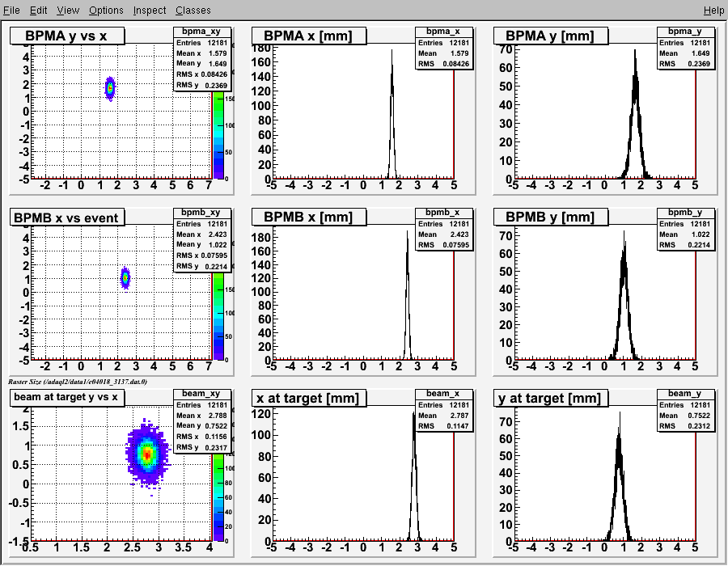Click the color palette of BPMA y vs x plot
The image size is (728, 566).
[218, 135]
